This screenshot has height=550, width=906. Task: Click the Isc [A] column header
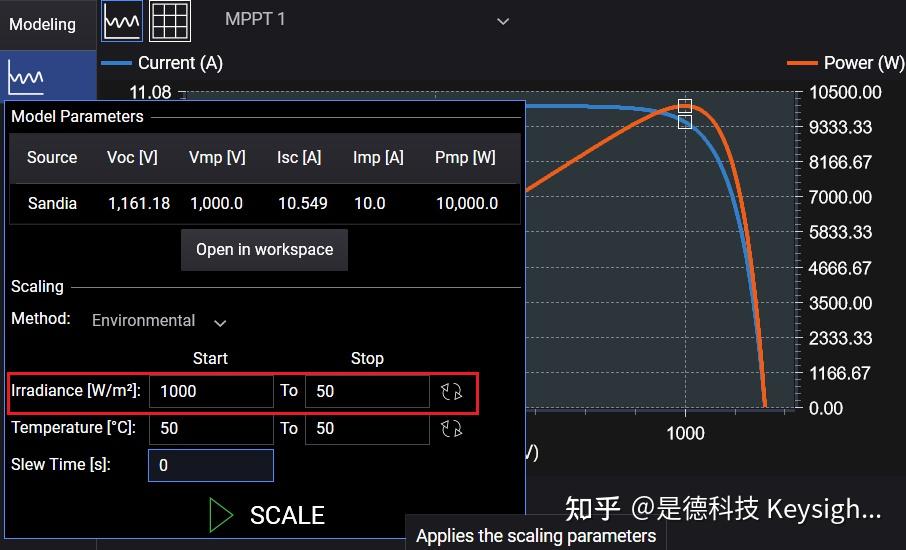pyautogui.click(x=299, y=157)
